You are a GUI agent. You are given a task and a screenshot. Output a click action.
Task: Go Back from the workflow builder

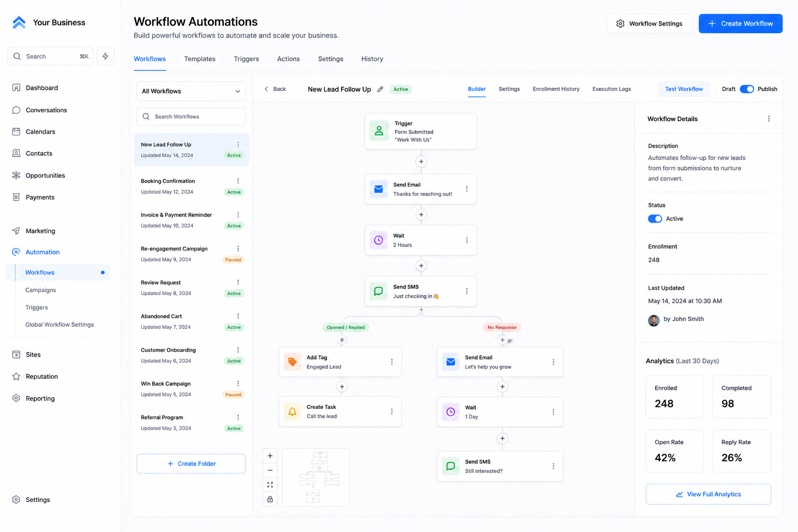(x=275, y=89)
